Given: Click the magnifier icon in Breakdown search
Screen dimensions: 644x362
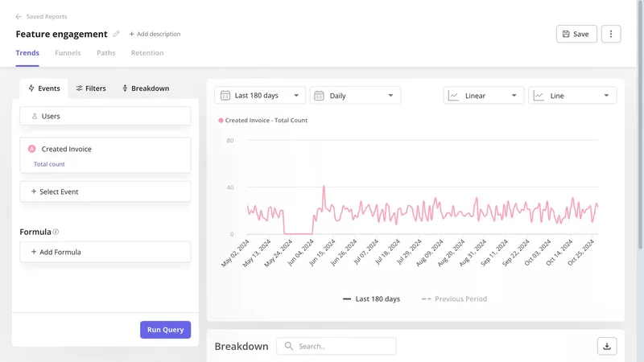Looking at the screenshot, I should 288,346.
